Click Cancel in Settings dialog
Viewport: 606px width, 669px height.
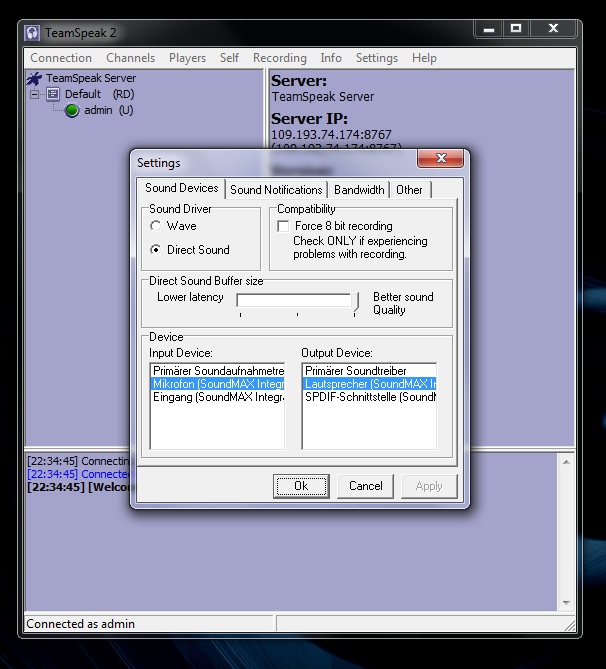tap(365, 486)
